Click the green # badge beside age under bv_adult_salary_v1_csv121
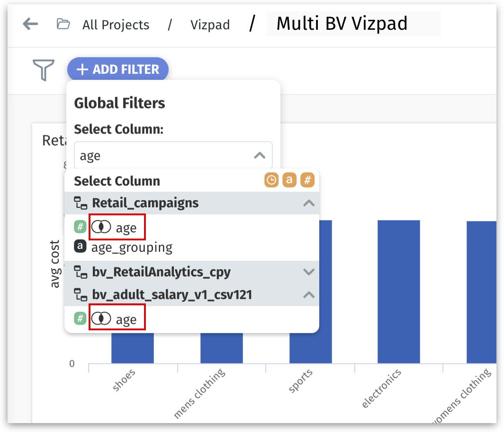504x434 pixels. (x=80, y=318)
